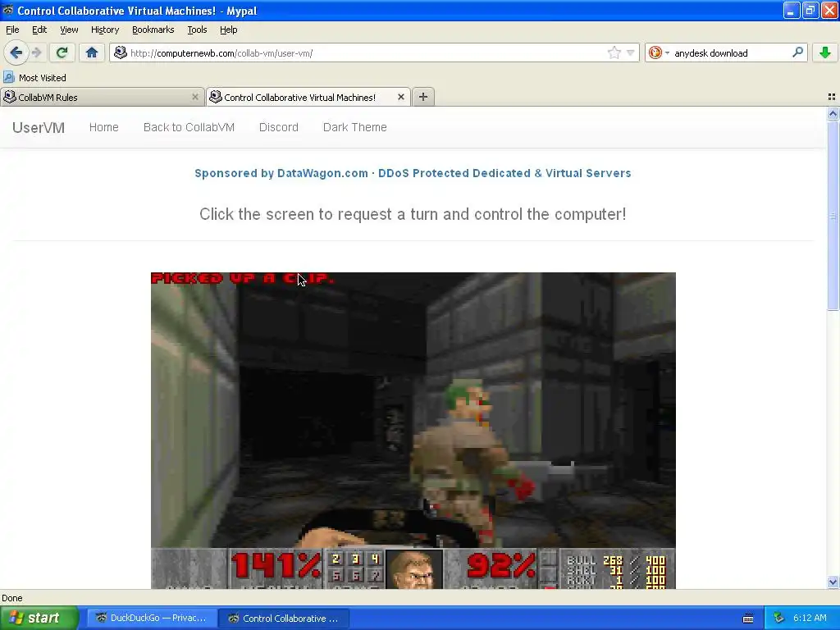Image resolution: width=840 pixels, height=630 pixels.
Task: Open the Windows Start menu
Action: pos(39,618)
